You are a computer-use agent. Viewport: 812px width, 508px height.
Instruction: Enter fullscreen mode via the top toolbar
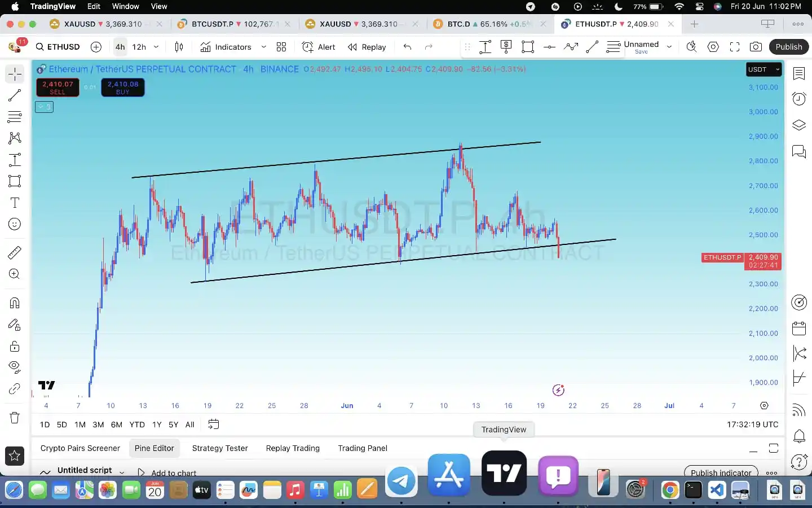[734, 47]
